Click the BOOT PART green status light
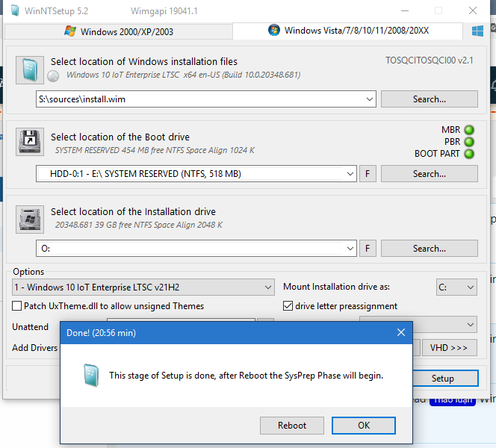496x448 pixels. point(469,154)
